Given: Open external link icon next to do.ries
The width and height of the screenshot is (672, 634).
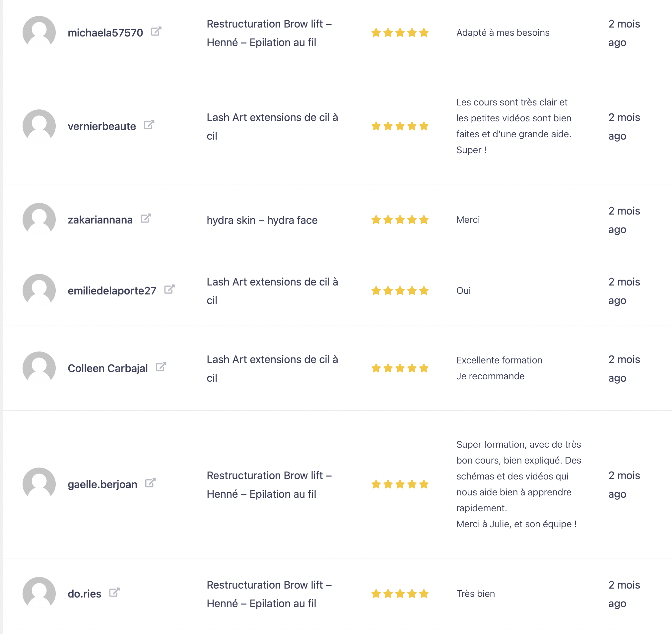Looking at the screenshot, I should point(114,593).
